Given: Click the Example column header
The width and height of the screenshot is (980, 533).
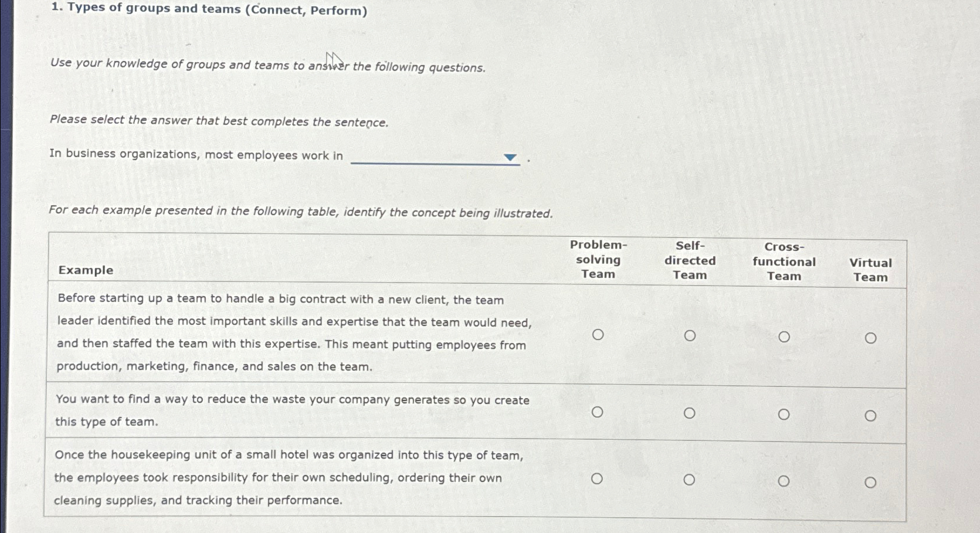Looking at the screenshot, I should (86, 269).
